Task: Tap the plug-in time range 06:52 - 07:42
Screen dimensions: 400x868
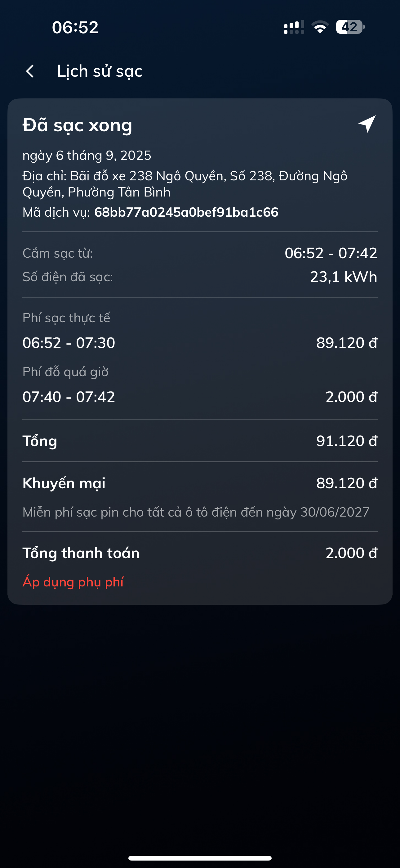Action: tap(331, 253)
